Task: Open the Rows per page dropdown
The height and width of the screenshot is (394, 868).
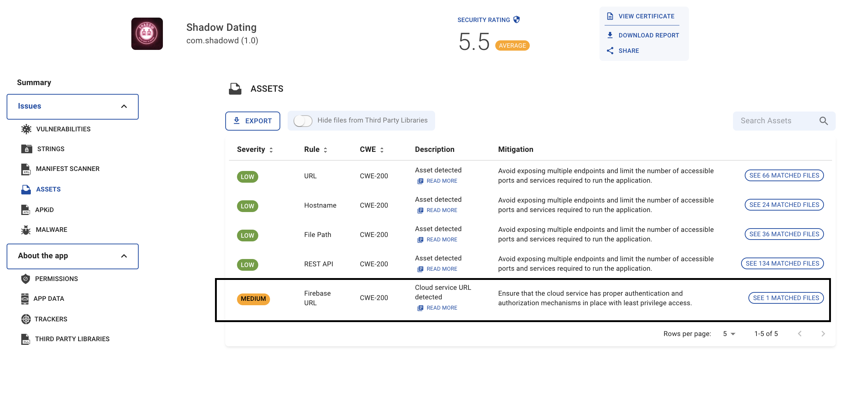Action: click(x=729, y=334)
